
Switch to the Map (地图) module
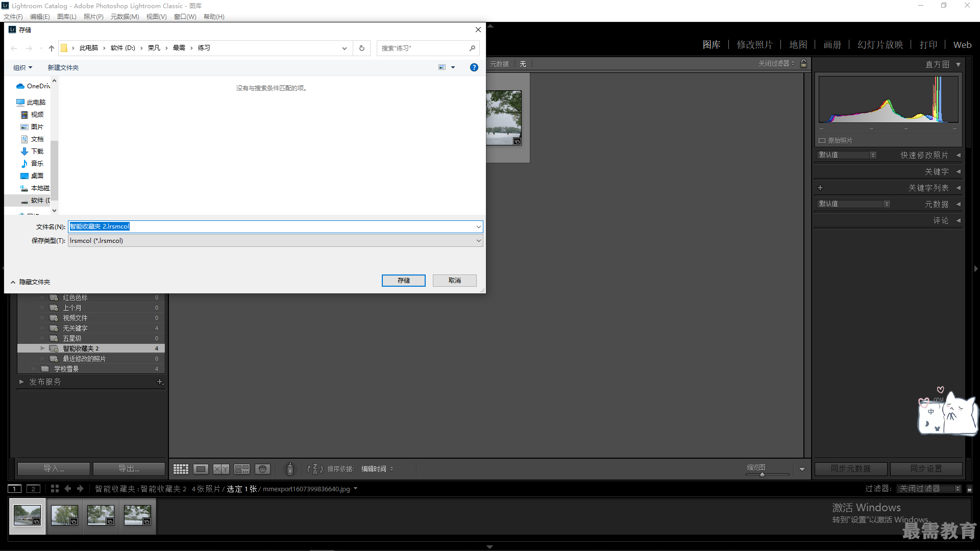pos(798,44)
